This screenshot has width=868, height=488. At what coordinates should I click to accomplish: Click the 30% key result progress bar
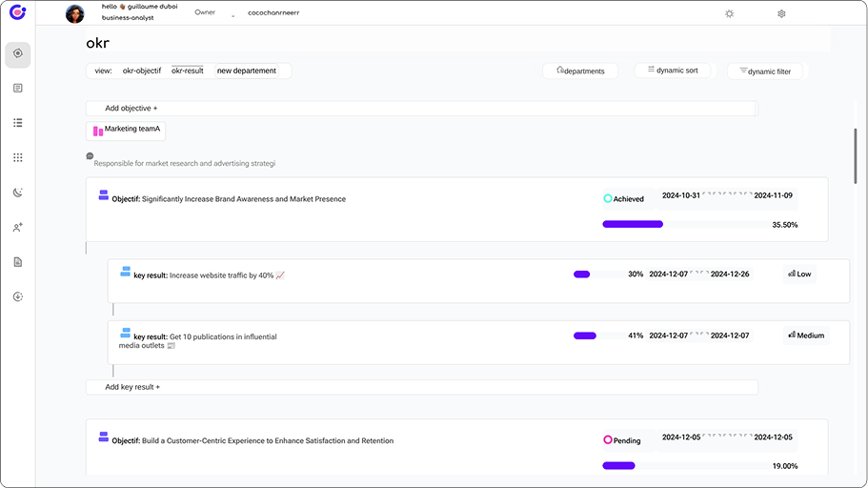tap(597, 274)
